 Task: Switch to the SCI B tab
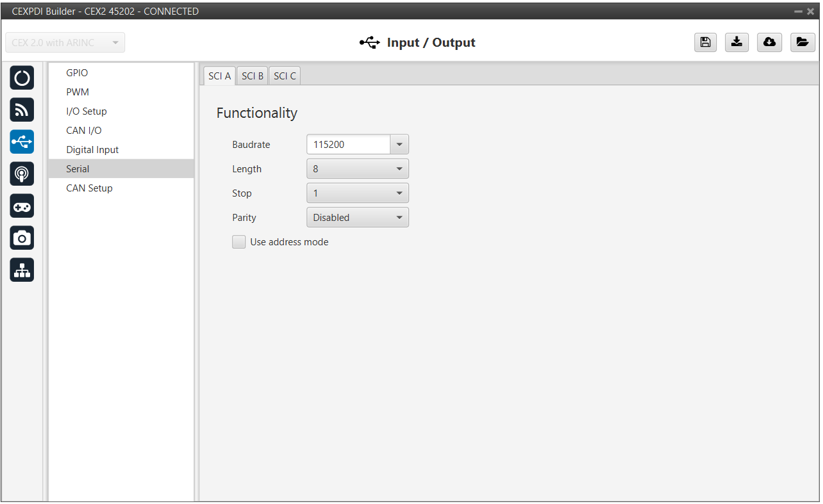click(x=253, y=76)
